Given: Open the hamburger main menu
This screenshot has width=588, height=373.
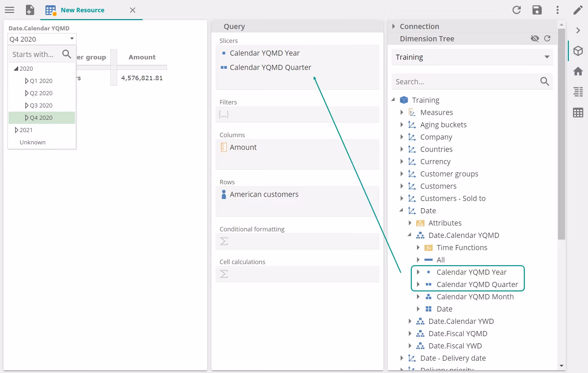Looking at the screenshot, I should tap(10, 10).
